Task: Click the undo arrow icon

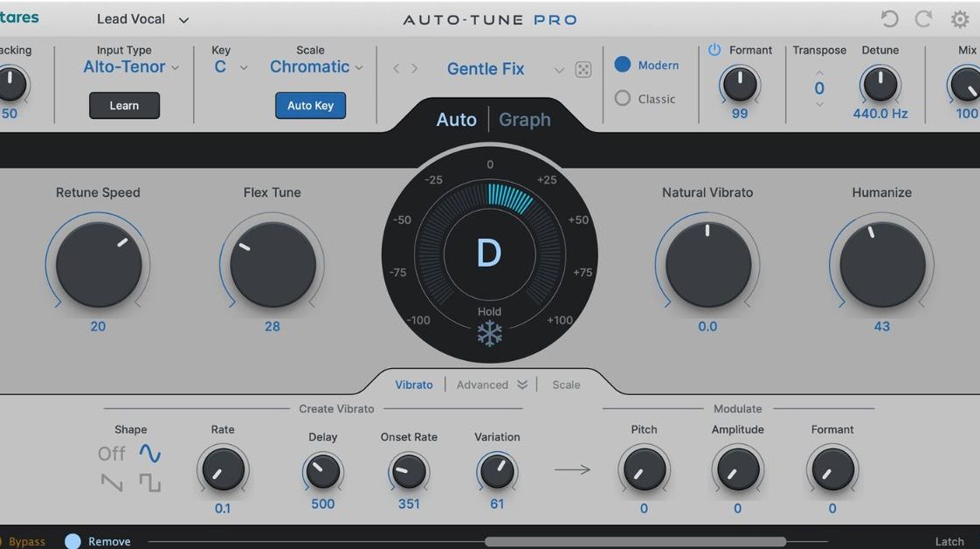Action: point(889,19)
